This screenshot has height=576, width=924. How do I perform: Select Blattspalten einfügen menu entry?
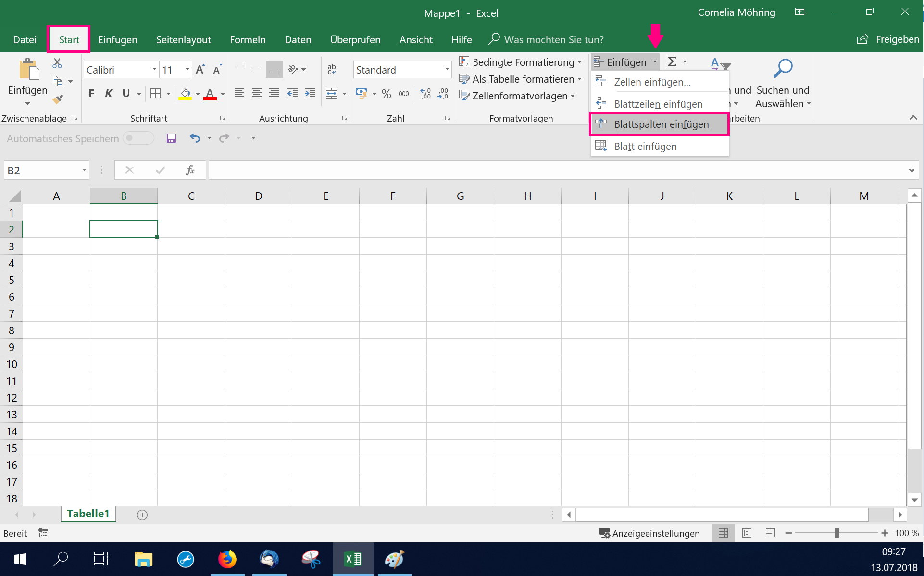pyautogui.click(x=661, y=124)
